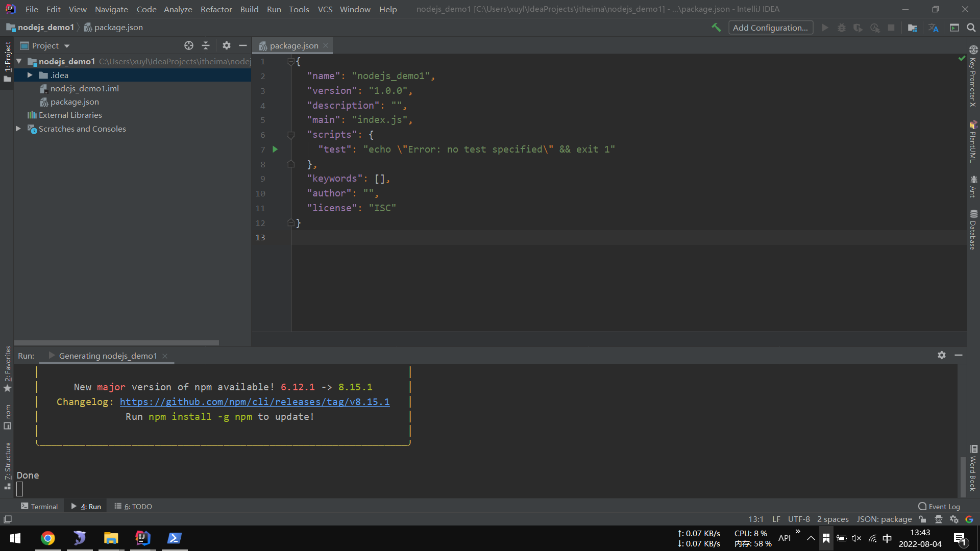980x551 pixels.
Task: Open the LF line separator dropdown
Action: tap(776, 519)
